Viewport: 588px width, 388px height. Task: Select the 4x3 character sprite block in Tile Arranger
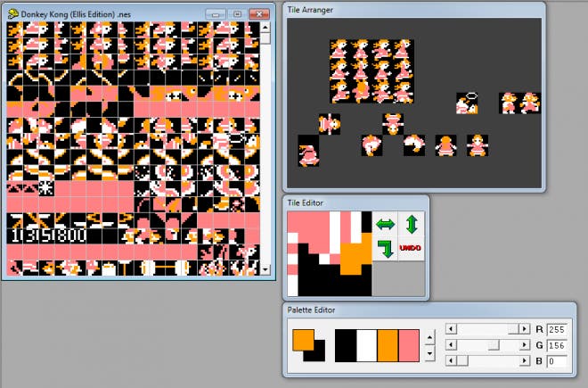tap(372, 71)
